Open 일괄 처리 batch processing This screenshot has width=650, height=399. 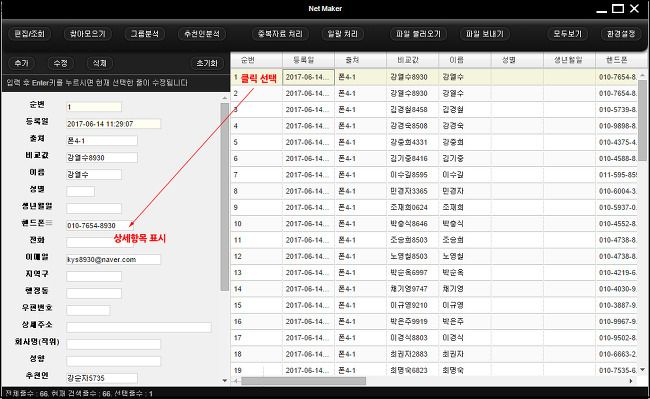click(x=342, y=34)
